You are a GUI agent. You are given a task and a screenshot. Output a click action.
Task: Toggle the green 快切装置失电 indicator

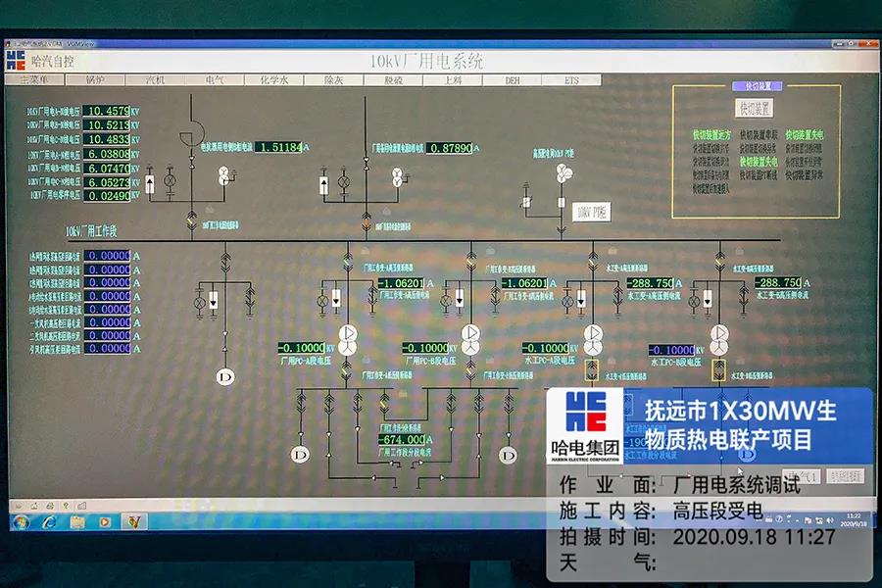pyautogui.click(x=805, y=135)
